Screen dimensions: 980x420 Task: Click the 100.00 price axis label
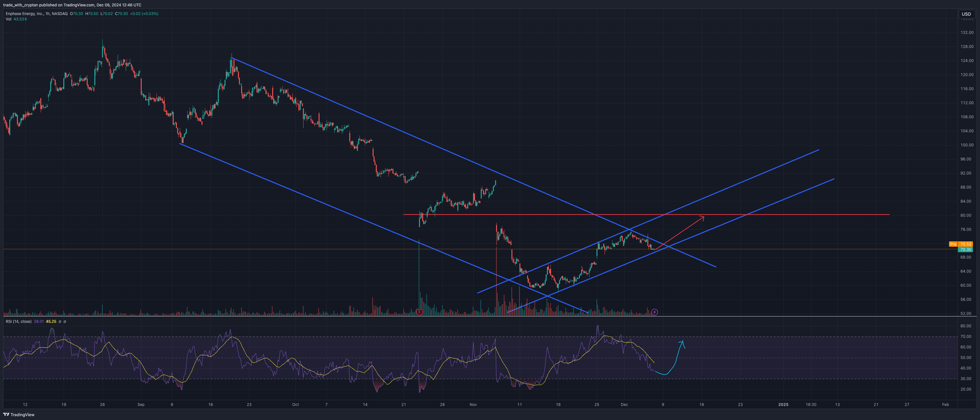(x=967, y=145)
